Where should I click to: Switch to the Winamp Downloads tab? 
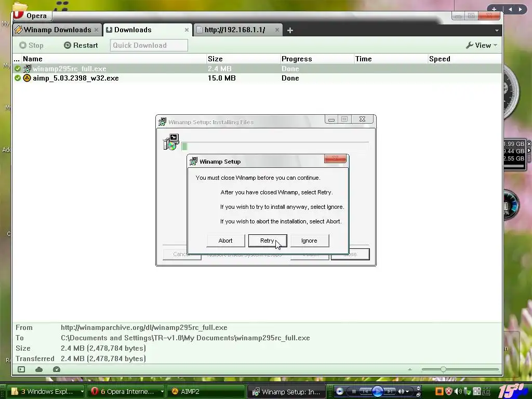point(57,30)
